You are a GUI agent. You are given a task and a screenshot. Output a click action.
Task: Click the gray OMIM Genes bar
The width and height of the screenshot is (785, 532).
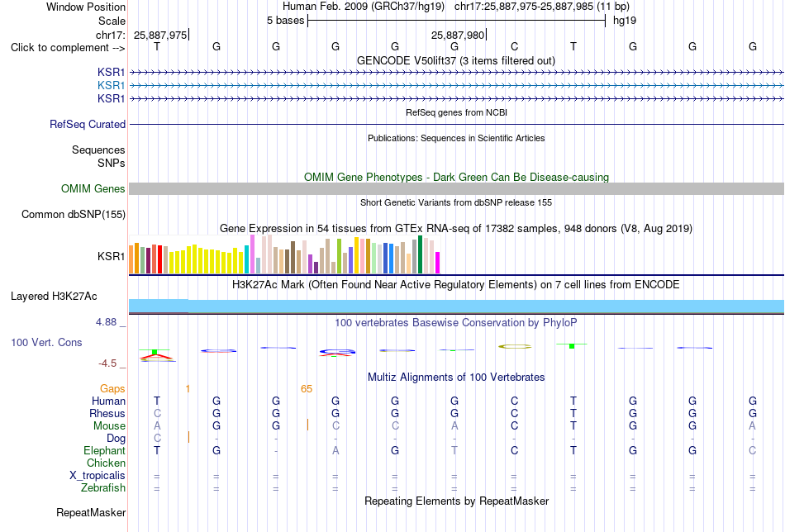(456, 188)
